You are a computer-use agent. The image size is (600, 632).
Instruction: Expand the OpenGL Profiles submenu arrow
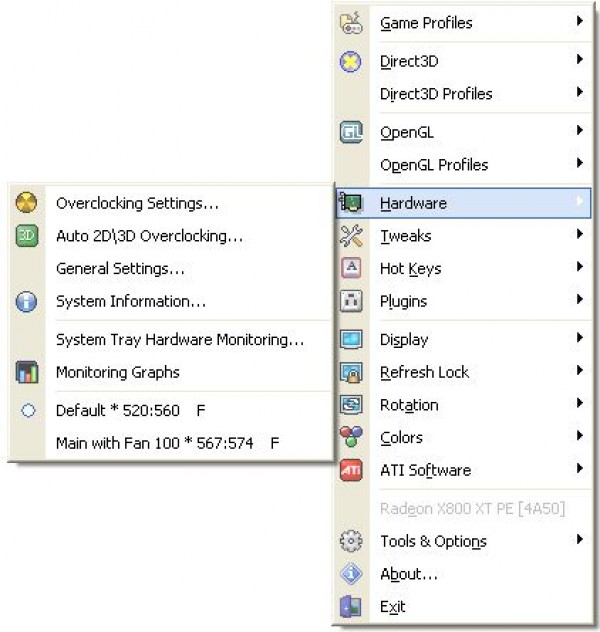[x=579, y=165]
